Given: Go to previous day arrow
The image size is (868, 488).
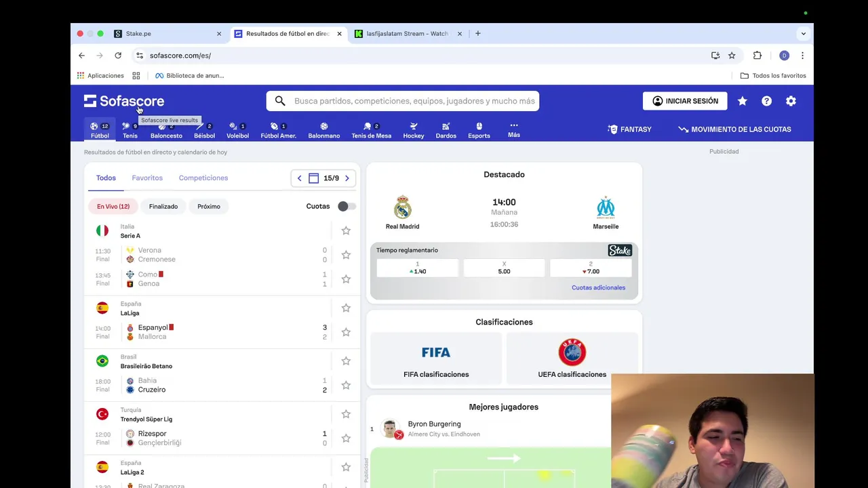Looking at the screenshot, I should click(x=299, y=178).
